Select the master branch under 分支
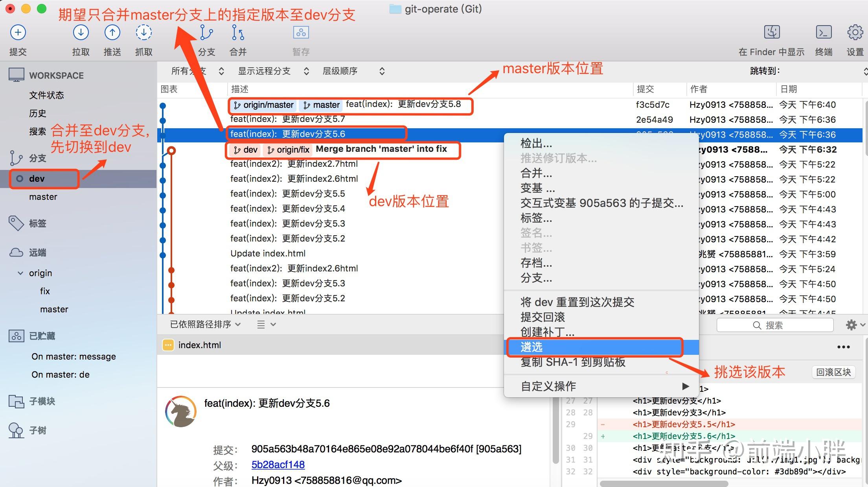 pyautogui.click(x=43, y=197)
